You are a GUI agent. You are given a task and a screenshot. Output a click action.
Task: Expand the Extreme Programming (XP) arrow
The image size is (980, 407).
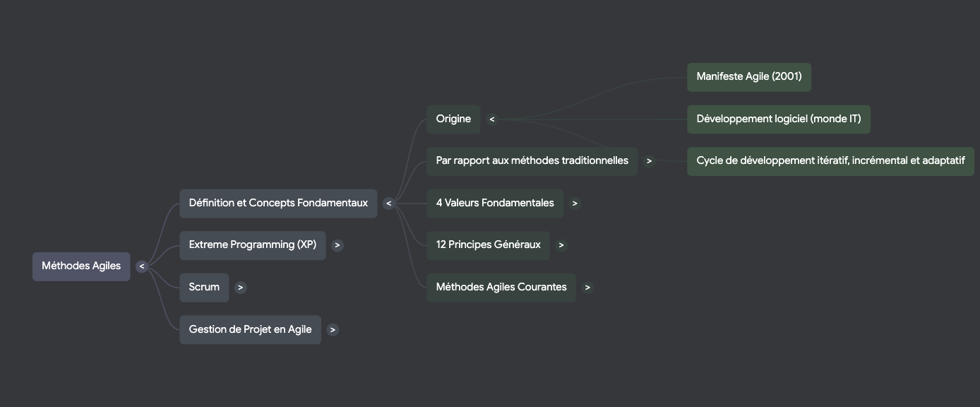pyautogui.click(x=337, y=245)
